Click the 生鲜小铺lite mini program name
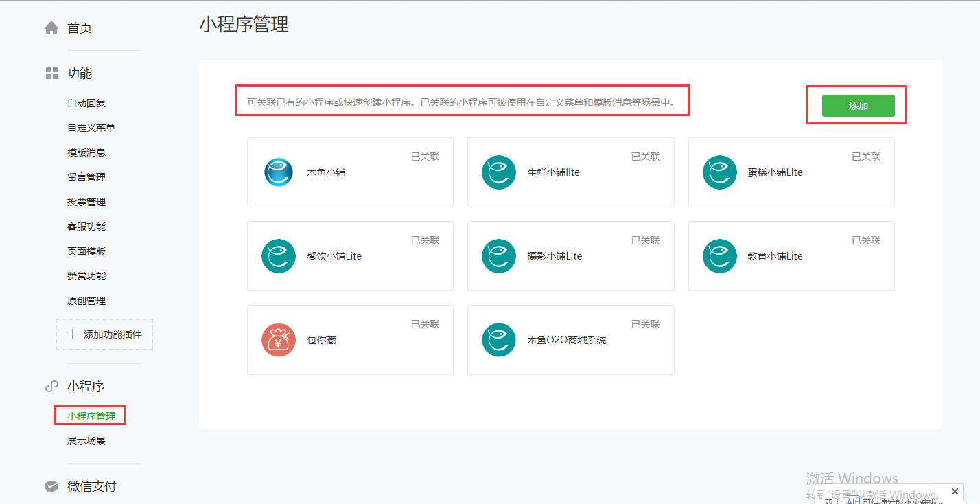Image resolution: width=980 pixels, height=504 pixels. click(x=553, y=172)
